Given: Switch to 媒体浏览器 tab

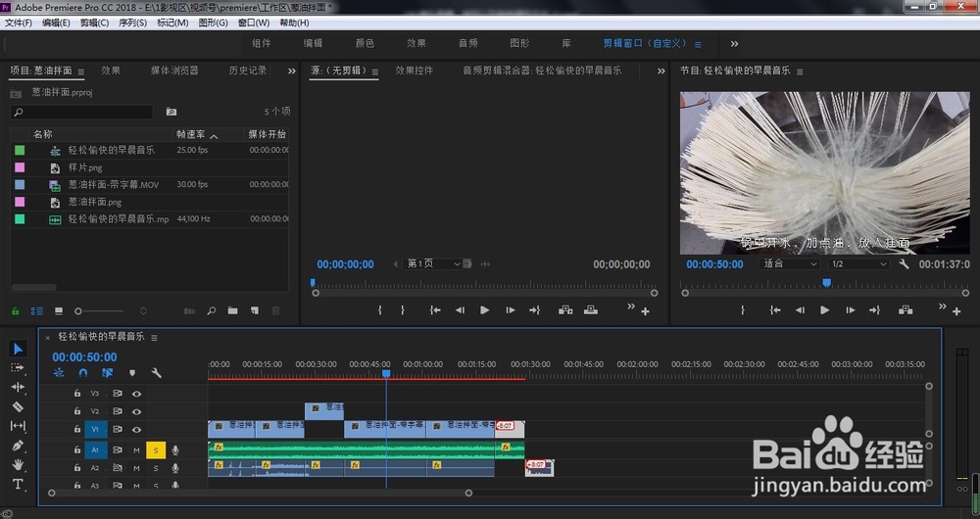Looking at the screenshot, I should point(174,71).
